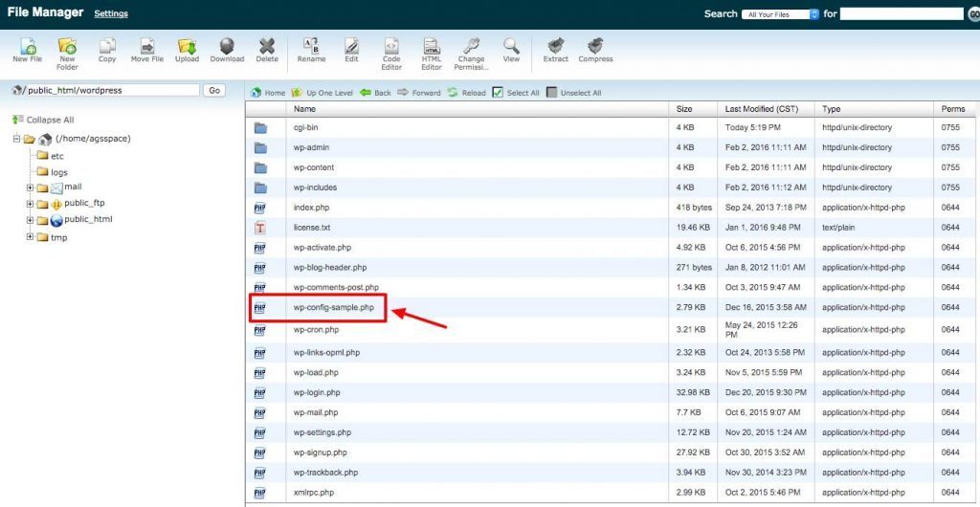
Task: Sort by Name column header
Action: pyautogui.click(x=304, y=109)
